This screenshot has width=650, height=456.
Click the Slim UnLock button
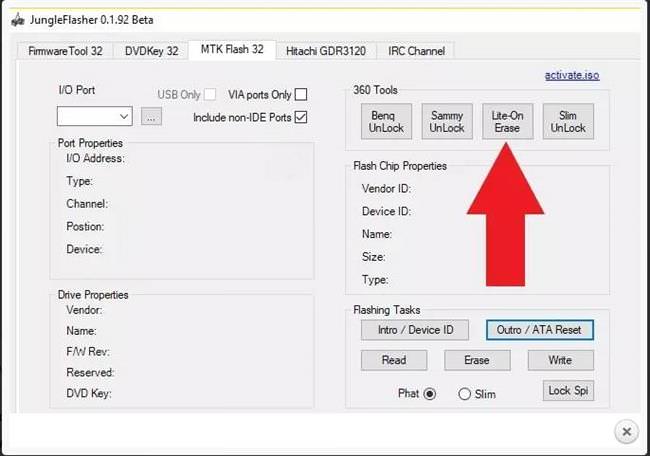[568, 121]
